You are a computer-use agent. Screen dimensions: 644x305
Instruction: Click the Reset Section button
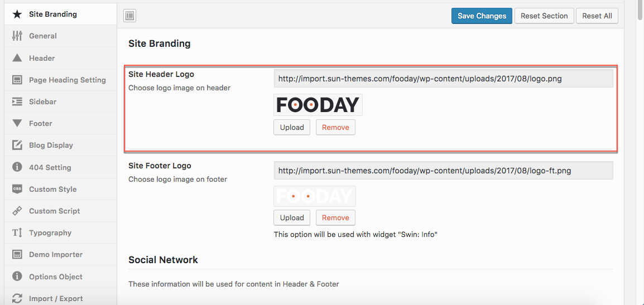pos(544,16)
